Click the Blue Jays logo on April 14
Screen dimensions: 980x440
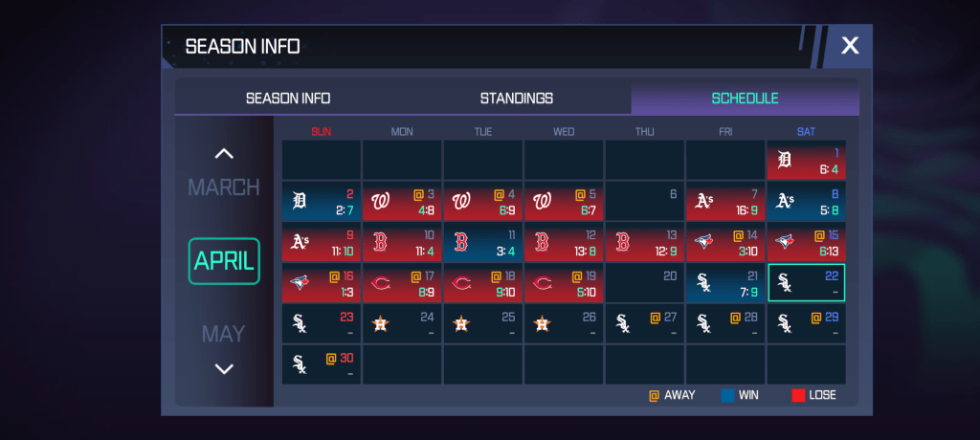coord(703,242)
